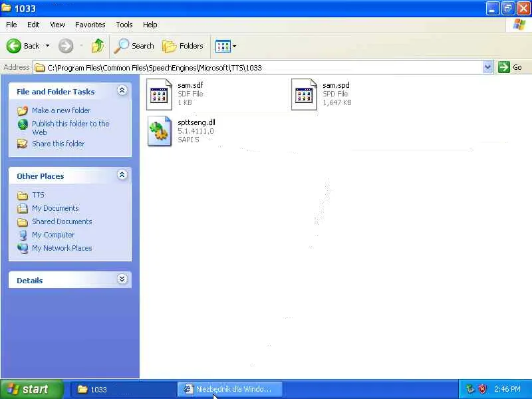The width and height of the screenshot is (532, 399).
Task: Click the My Computer icon
Action: 23,235
